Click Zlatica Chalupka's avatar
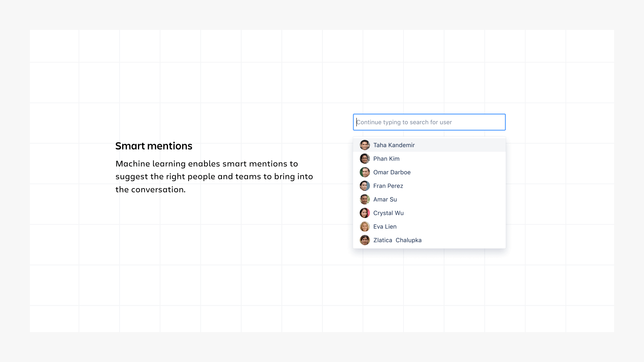644x362 pixels. 365,240
